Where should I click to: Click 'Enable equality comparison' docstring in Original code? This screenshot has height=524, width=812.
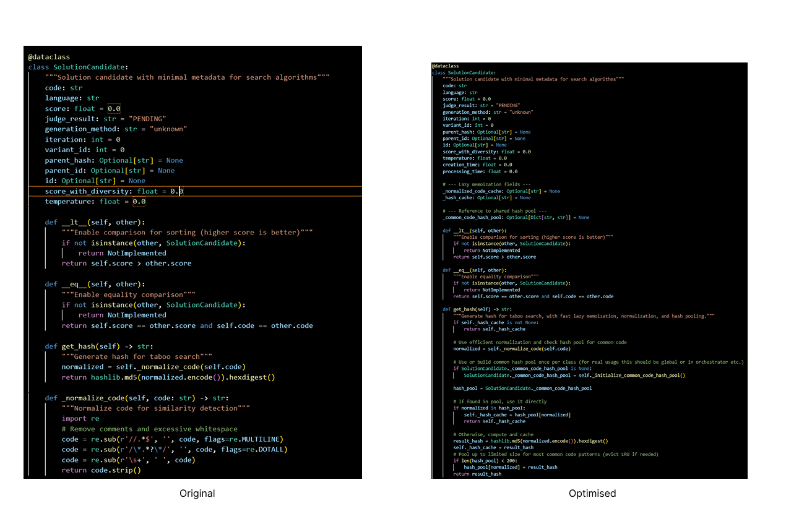pyautogui.click(x=129, y=294)
